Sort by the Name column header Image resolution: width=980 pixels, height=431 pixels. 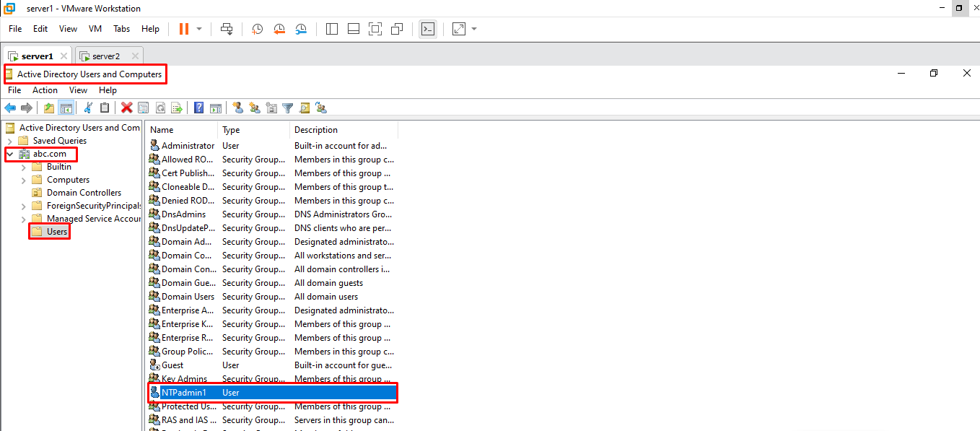point(182,130)
